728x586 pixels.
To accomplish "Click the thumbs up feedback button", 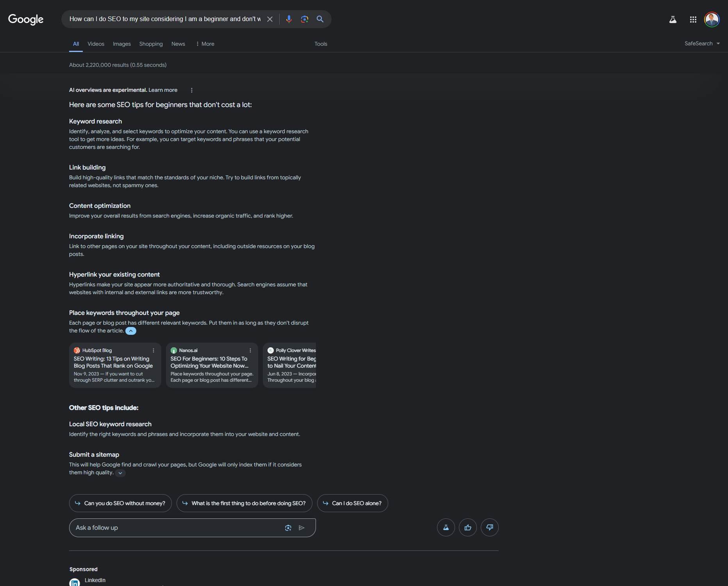I will click(467, 527).
